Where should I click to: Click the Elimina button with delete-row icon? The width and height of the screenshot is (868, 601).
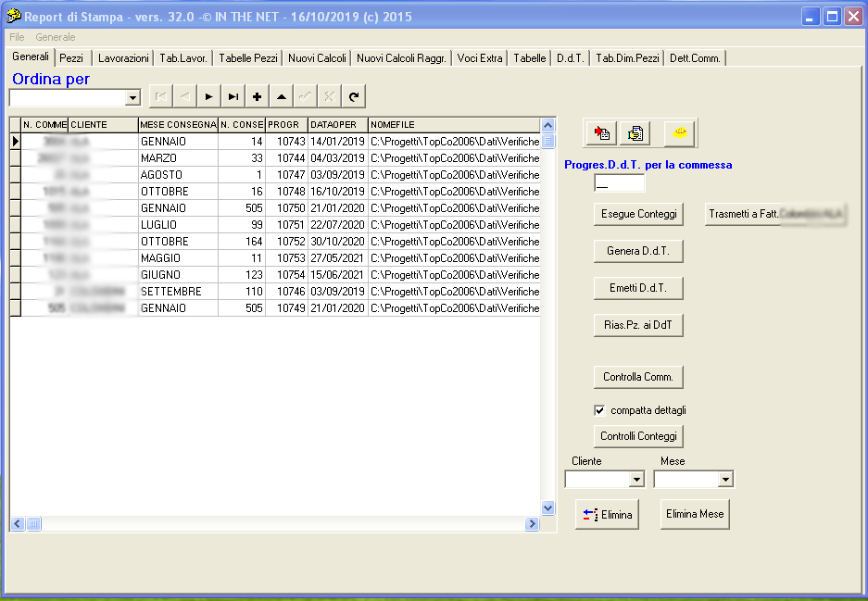point(608,515)
